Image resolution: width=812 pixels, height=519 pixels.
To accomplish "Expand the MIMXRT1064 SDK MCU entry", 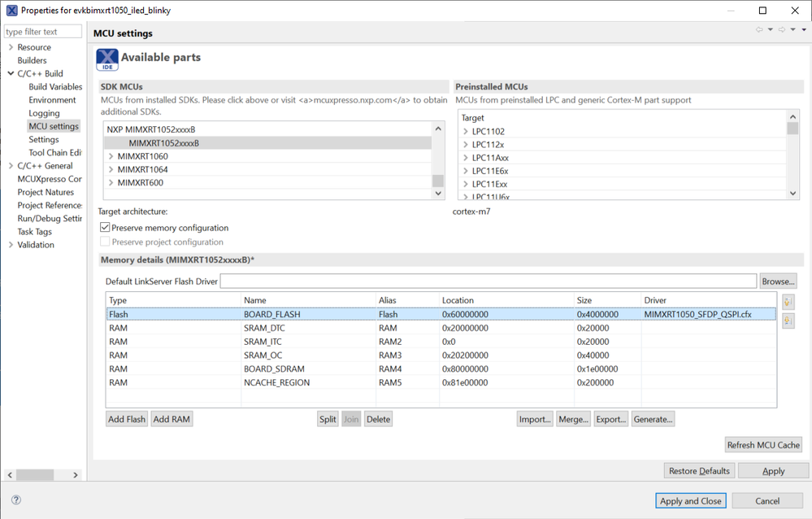I will point(111,169).
